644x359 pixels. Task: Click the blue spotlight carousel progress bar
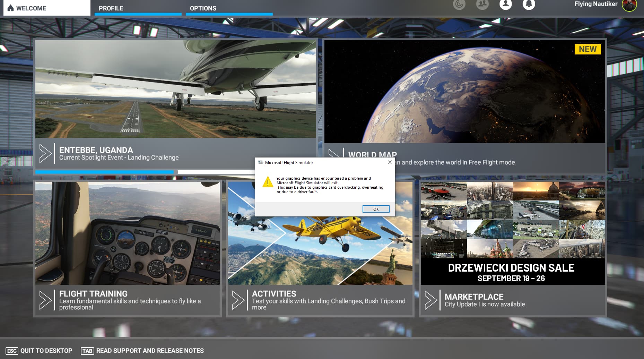point(104,172)
